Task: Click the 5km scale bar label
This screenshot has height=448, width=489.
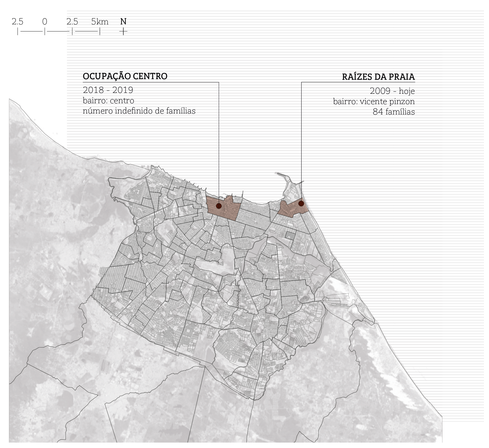Action: click(x=100, y=22)
